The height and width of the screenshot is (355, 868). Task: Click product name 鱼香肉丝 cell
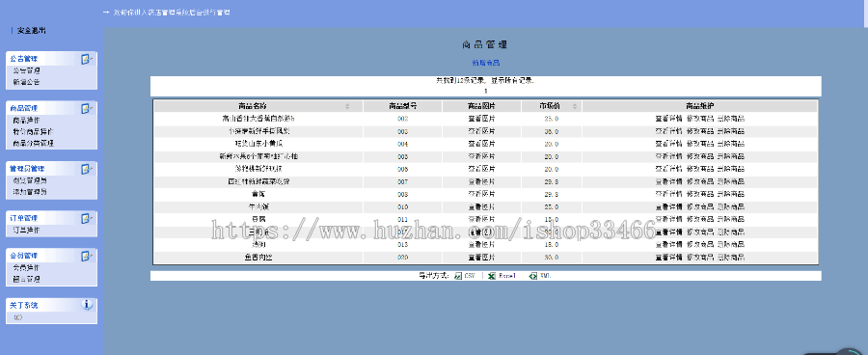pyautogui.click(x=258, y=258)
